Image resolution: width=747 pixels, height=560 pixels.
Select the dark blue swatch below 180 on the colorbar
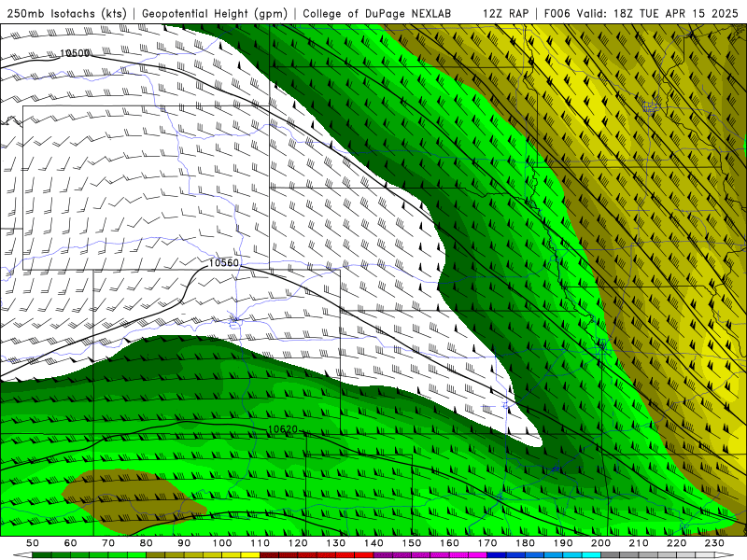pyautogui.click(x=515, y=555)
